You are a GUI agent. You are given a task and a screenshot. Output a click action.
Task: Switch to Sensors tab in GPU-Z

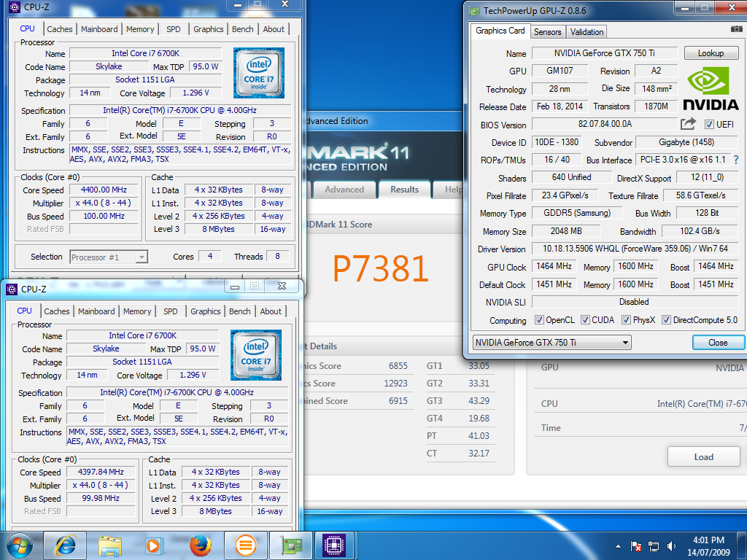point(547,32)
